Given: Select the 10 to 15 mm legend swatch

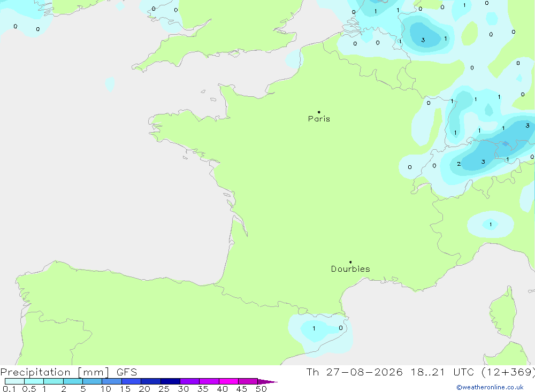Looking at the screenshot, I should 112,381.
